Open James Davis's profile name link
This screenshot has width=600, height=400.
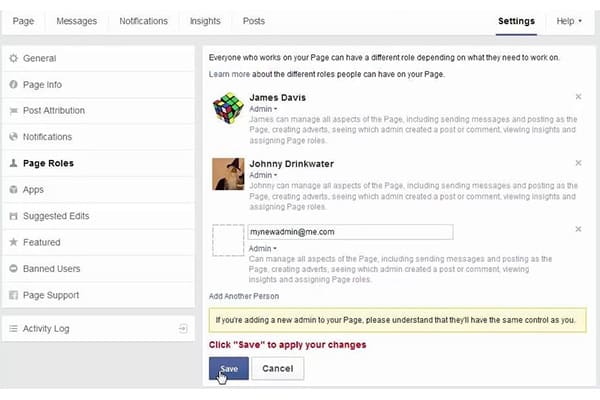coord(277,98)
